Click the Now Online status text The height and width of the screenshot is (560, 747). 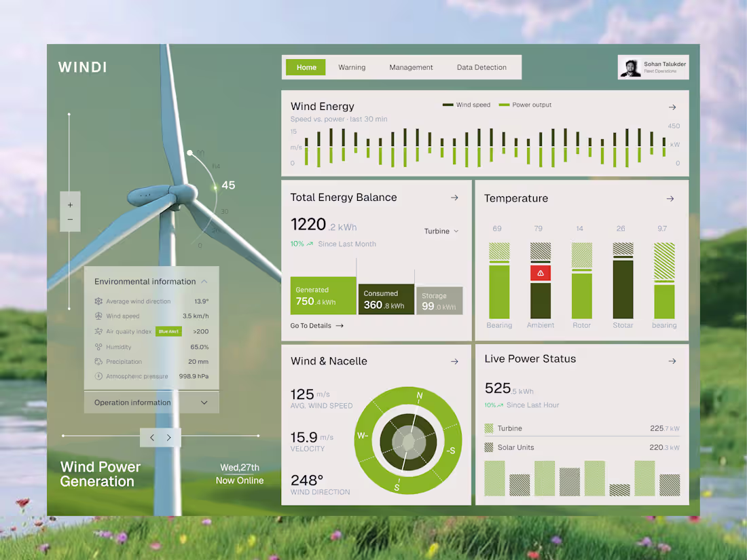pos(240,481)
